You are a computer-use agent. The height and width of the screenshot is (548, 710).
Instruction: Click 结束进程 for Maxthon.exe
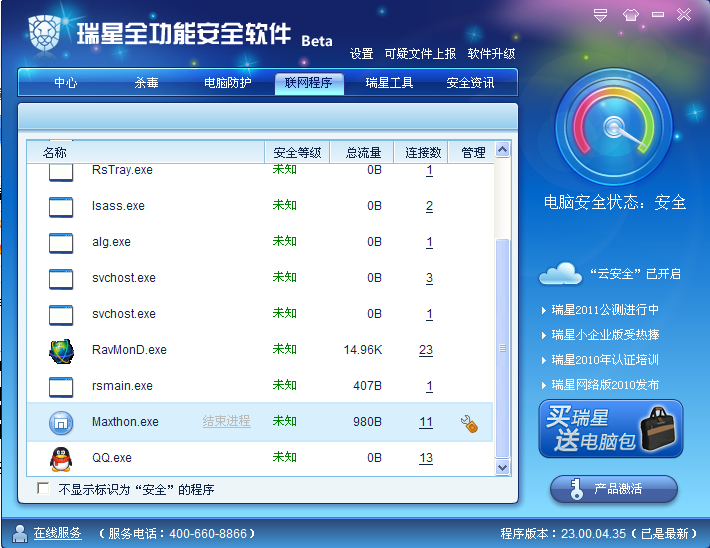pos(226,421)
